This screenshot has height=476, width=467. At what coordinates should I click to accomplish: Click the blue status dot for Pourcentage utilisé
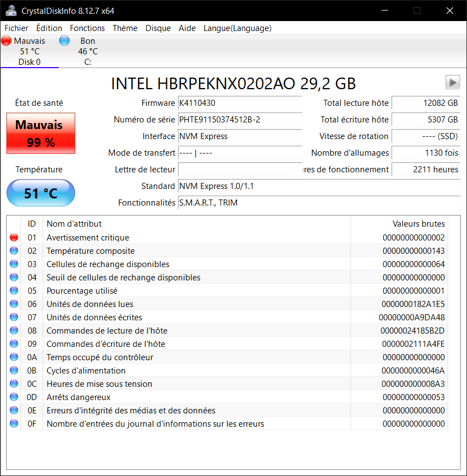coord(14,291)
